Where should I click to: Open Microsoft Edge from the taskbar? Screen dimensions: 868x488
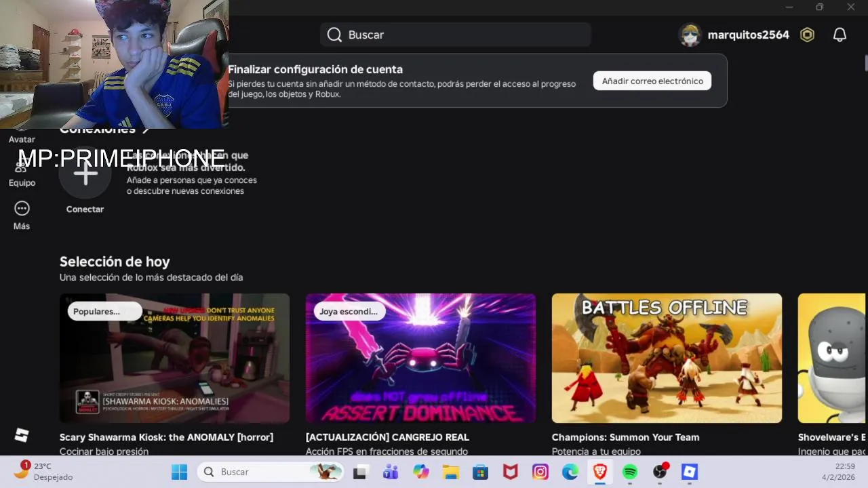pos(570,472)
